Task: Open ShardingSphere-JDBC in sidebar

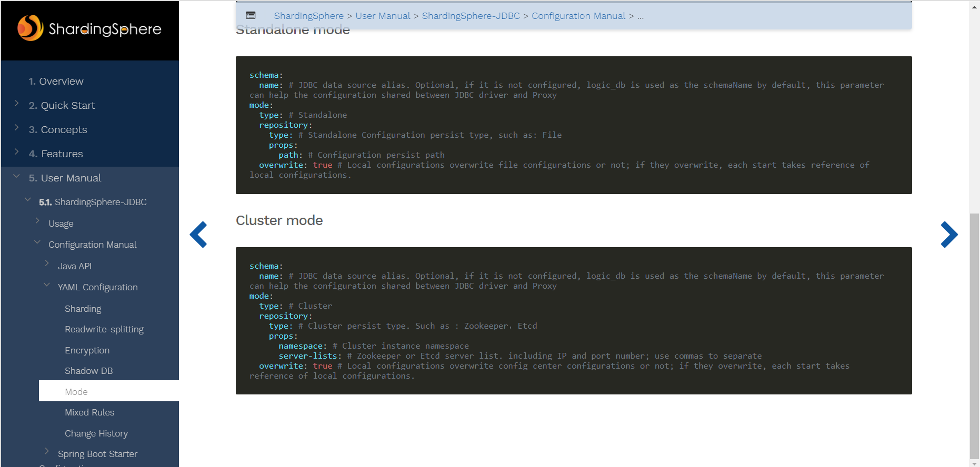Action: [93, 202]
